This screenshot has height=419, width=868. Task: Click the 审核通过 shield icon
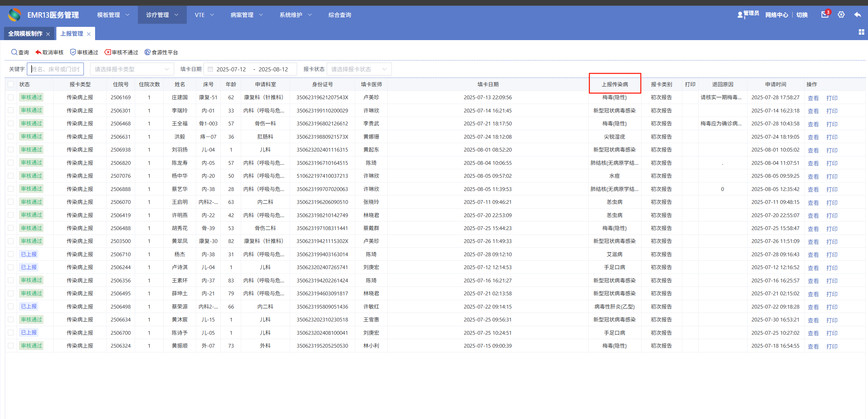click(x=73, y=52)
